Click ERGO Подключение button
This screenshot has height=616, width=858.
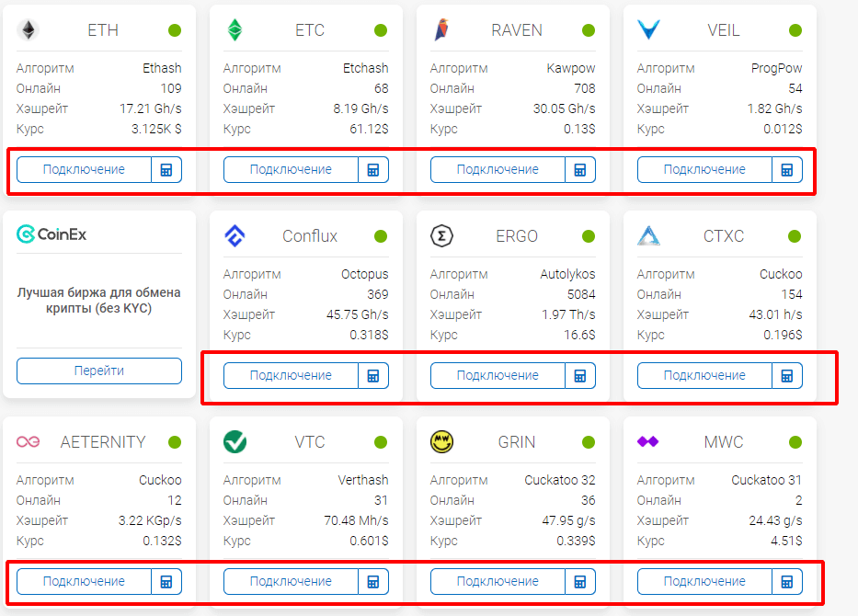point(498,376)
